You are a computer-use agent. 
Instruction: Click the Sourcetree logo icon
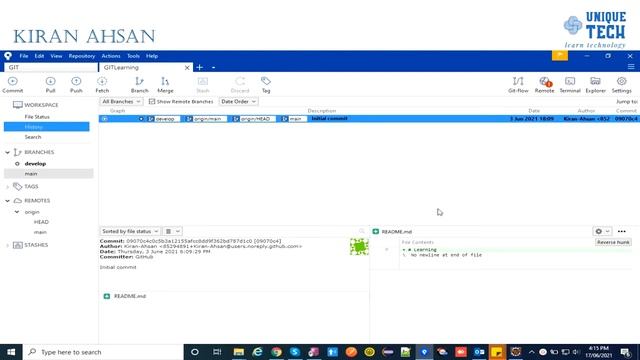pyautogui.click(x=8, y=56)
